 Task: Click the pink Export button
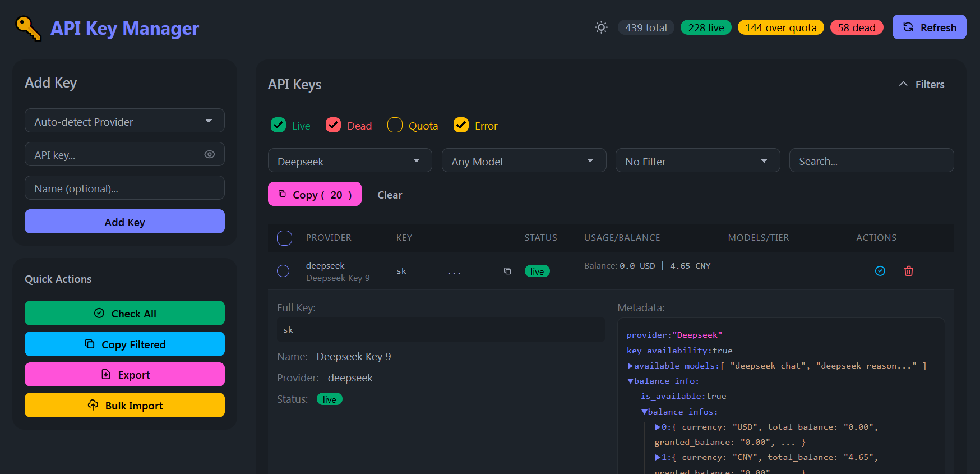(124, 374)
